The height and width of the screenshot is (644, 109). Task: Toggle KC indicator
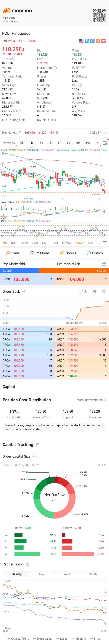(44, 243)
